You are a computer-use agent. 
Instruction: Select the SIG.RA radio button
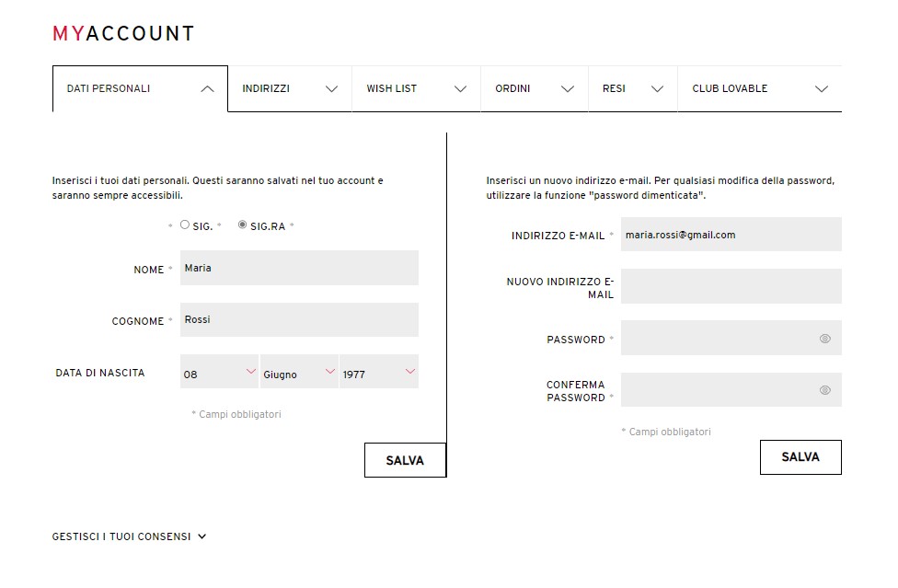[x=242, y=225]
